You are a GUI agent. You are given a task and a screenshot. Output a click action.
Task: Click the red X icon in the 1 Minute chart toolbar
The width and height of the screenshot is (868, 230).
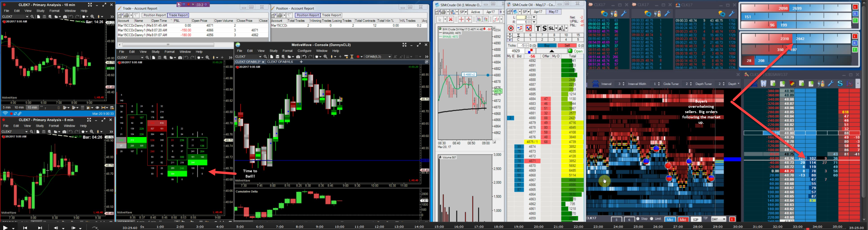coord(451,20)
